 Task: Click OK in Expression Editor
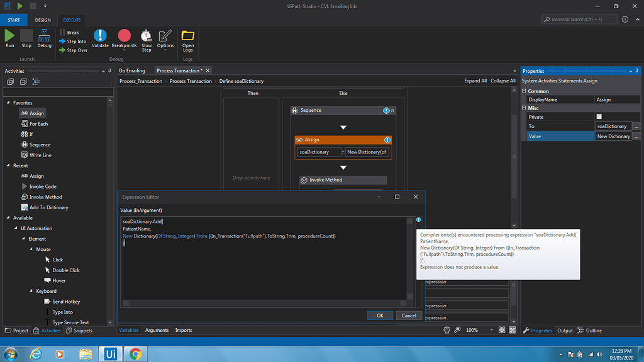[x=380, y=315]
